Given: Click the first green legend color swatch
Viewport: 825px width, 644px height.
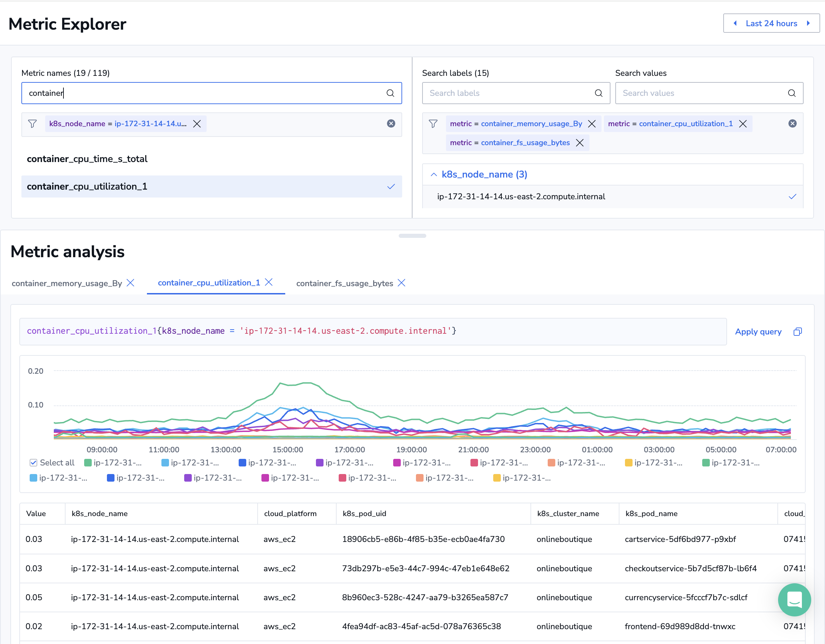Looking at the screenshot, I should [x=88, y=462].
